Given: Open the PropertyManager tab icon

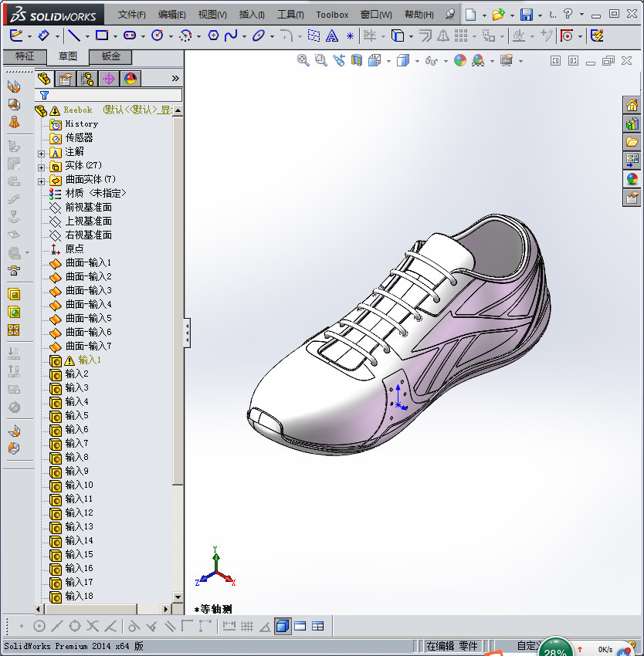Looking at the screenshot, I should 66,79.
